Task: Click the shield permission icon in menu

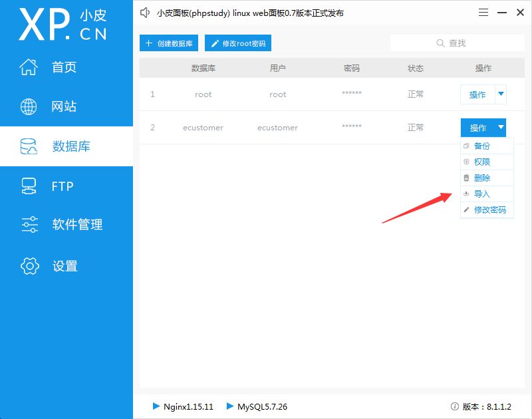Action: (x=466, y=162)
